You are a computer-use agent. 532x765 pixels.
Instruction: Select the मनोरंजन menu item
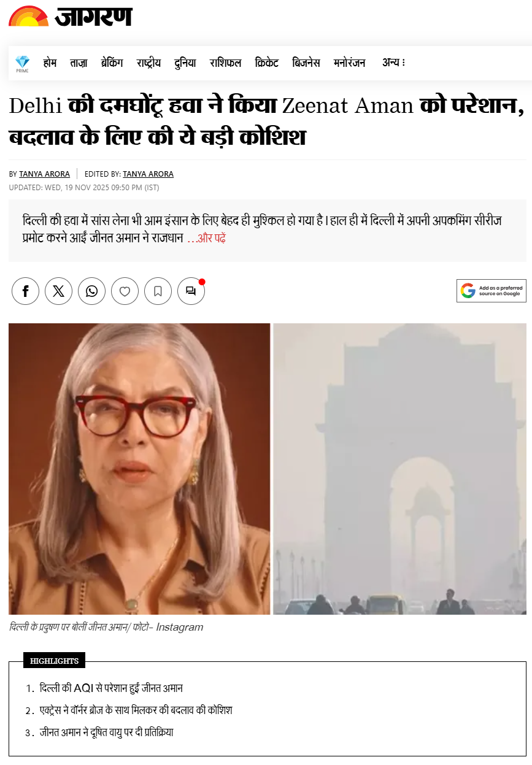[x=350, y=63]
